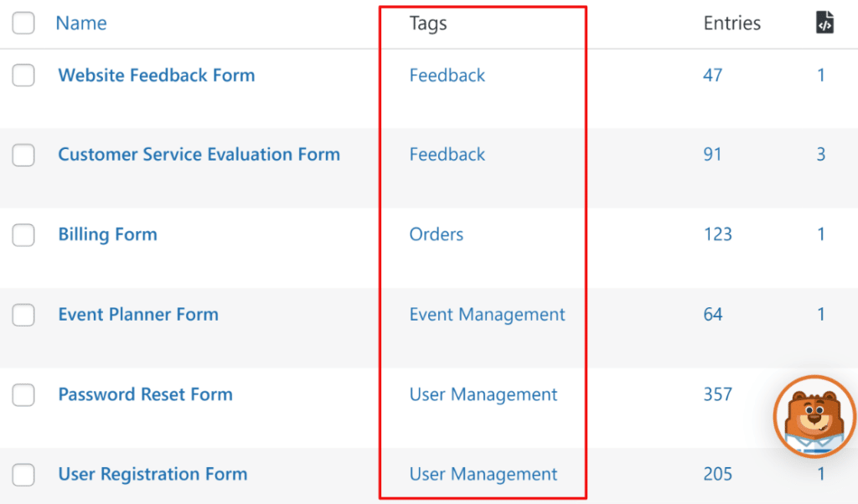858x504 pixels.
Task: Open the User Registration Form
Action: [152, 474]
